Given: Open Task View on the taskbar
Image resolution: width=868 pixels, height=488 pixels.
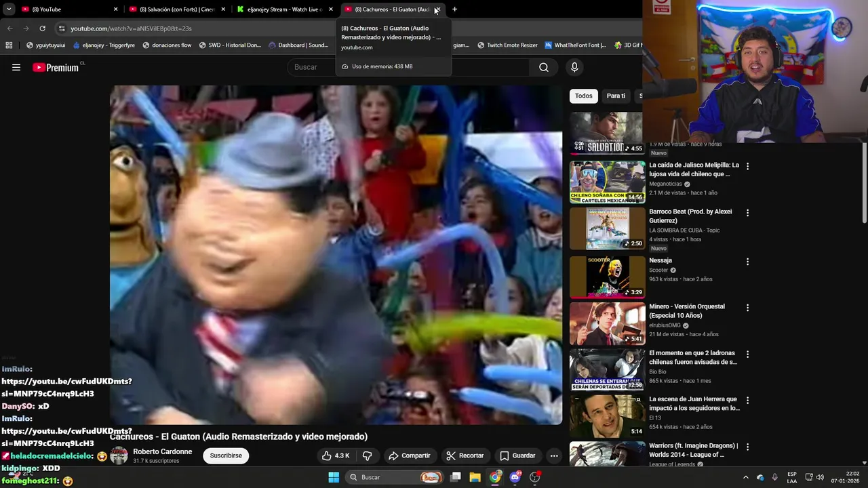Looking at the screenshot, I should (456, 477).
